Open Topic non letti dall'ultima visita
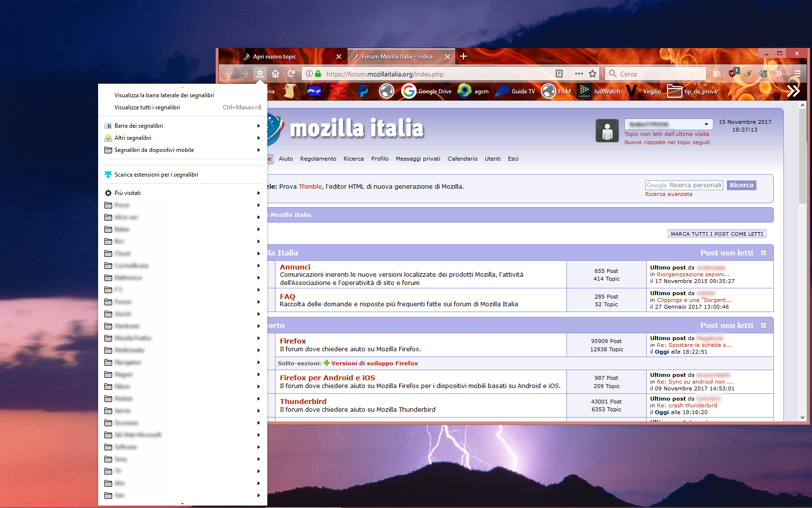Viewport: 812px width, 508px height. [667, 134]
